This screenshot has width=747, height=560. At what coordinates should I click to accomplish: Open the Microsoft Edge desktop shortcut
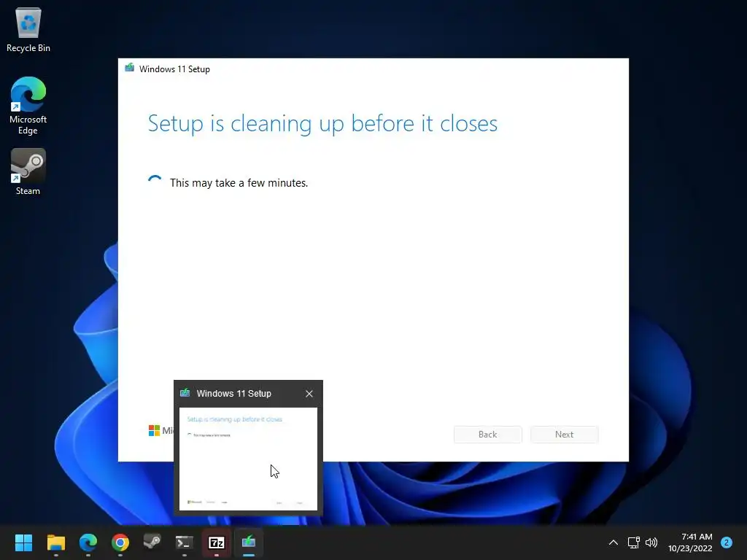pyautogui.click(x=28, y=106)
